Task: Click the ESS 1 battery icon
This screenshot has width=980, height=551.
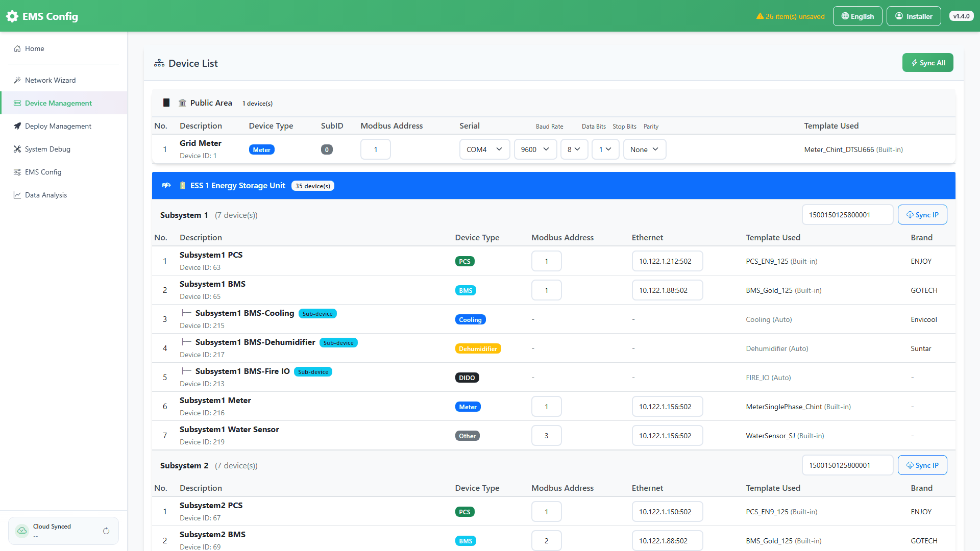Action: click(183, 186)
